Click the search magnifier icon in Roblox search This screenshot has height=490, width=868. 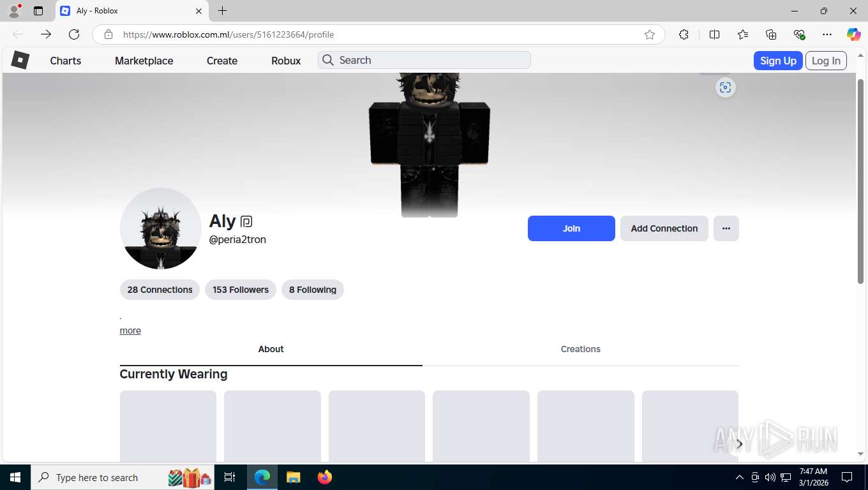click(328, 60)
